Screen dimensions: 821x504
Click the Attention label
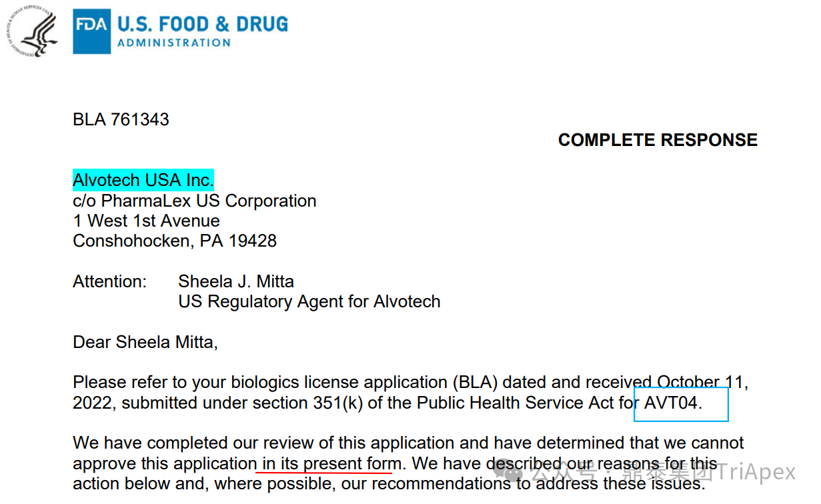click(109, 281)
